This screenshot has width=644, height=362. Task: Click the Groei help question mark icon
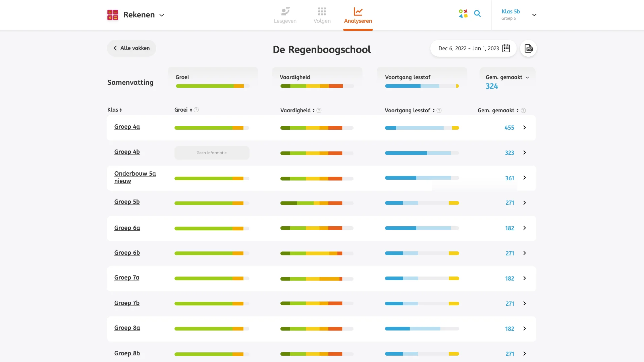click(197, 110)
